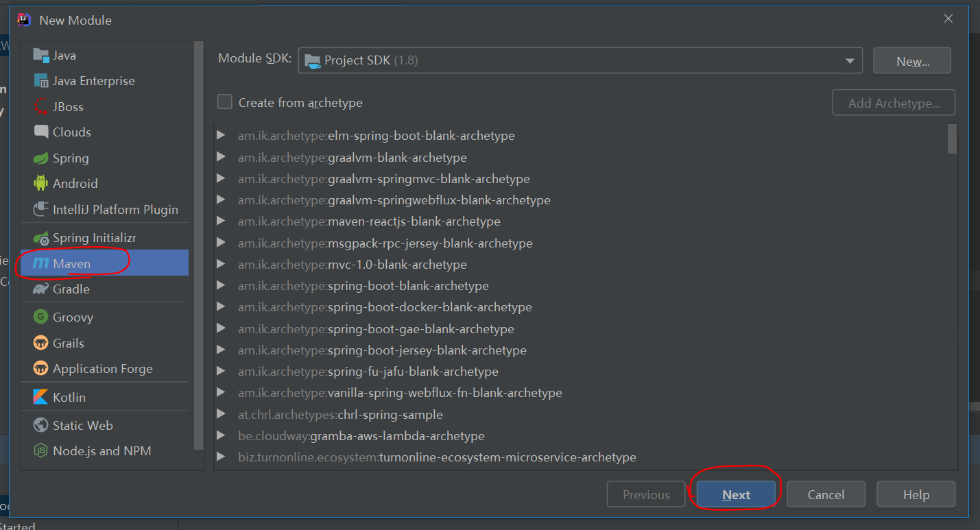Click the Android robot icon

41,184
